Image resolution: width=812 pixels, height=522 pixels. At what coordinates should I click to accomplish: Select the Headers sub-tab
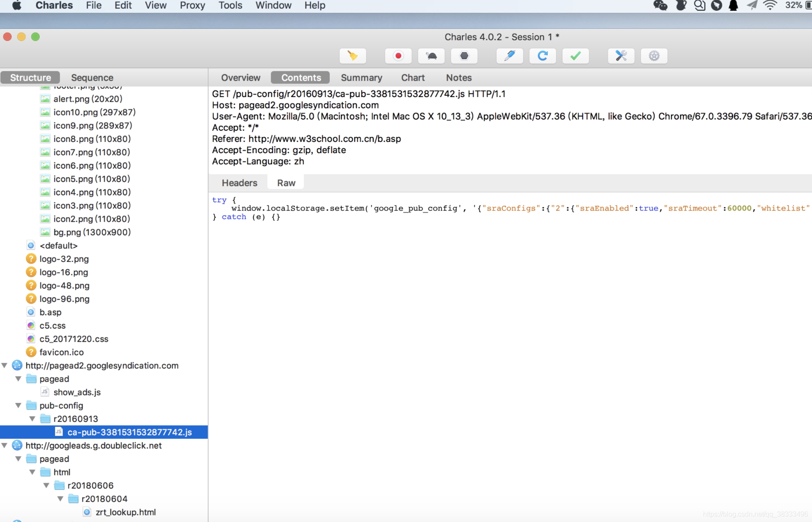tap(239, 183)
